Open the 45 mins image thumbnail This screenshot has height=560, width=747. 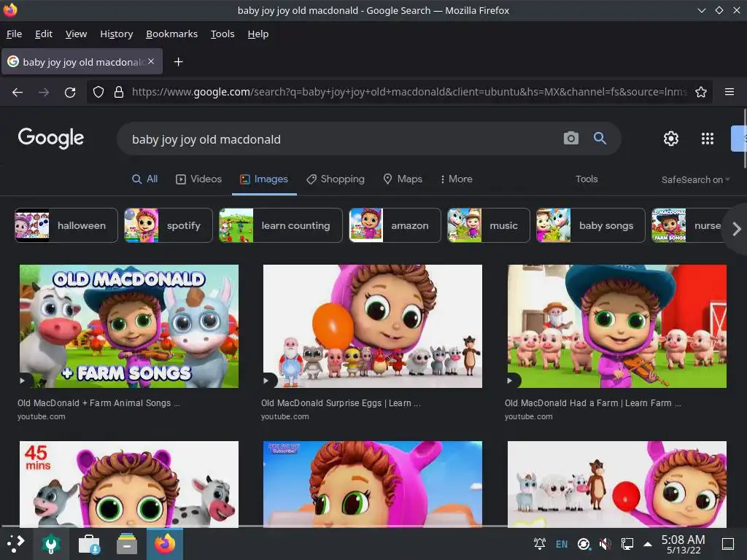click(129, 484)
